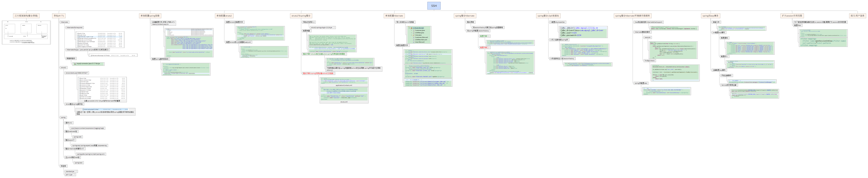Image resolution: width=868 pixels, height=178 pixels.
Task: Open the architecture diagram thumbnail
Action: pos(26,32)
